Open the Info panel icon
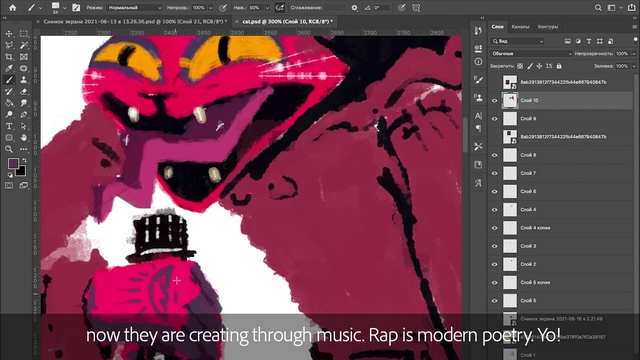This screenshot has width=640, height=360. (478, 62)
